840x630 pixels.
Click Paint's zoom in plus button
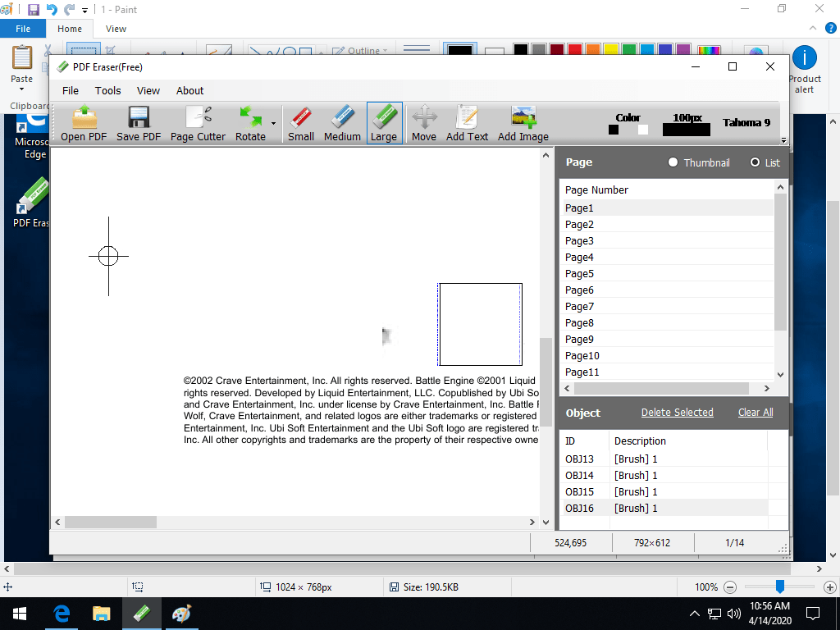[x=830, y=587]
